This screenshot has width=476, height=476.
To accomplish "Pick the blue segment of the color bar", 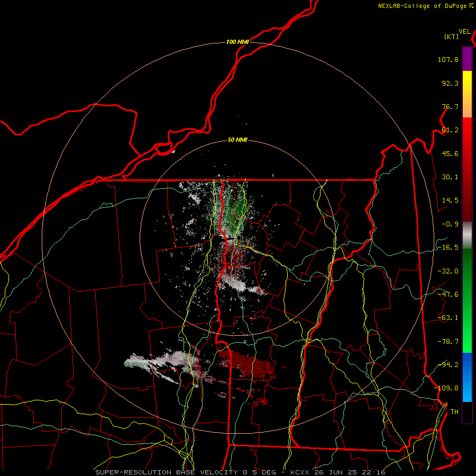I will [467, 377].
